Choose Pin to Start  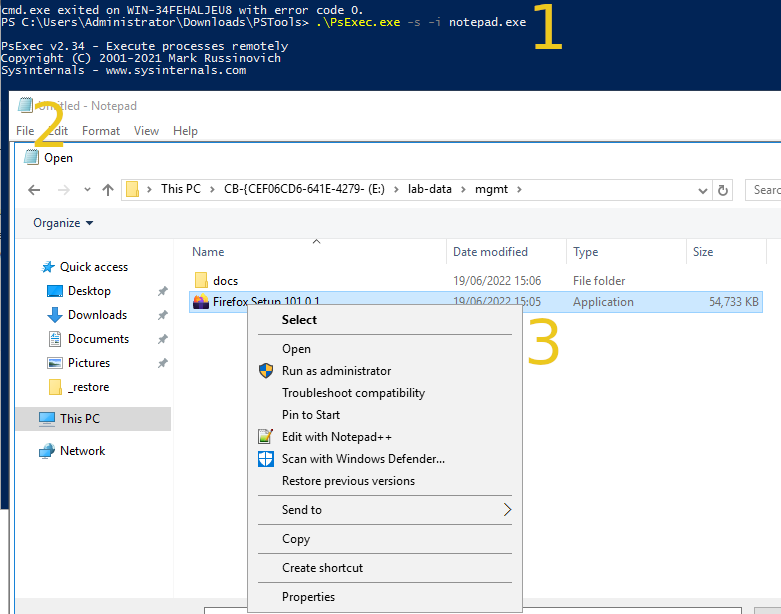[385, 415]
